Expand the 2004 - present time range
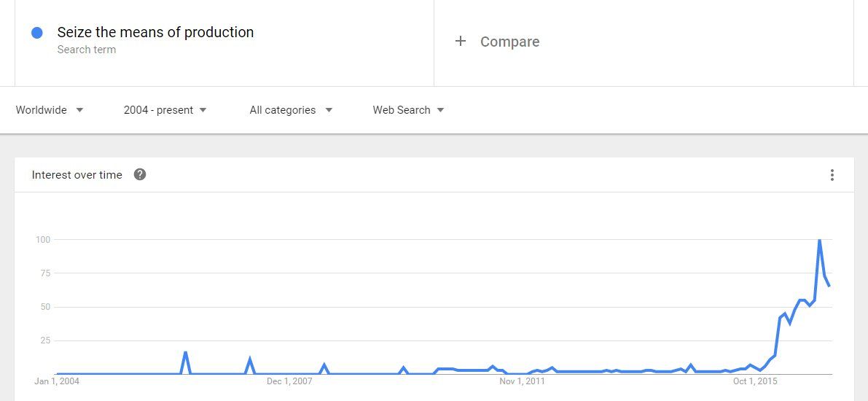868x401 pixels. tap(165, 110)
